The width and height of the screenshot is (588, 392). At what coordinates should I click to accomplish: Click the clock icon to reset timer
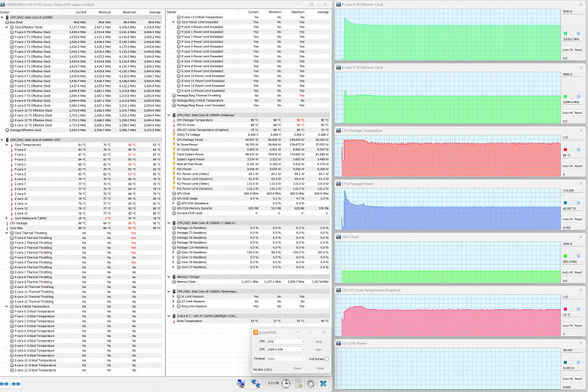coord(286,383)
